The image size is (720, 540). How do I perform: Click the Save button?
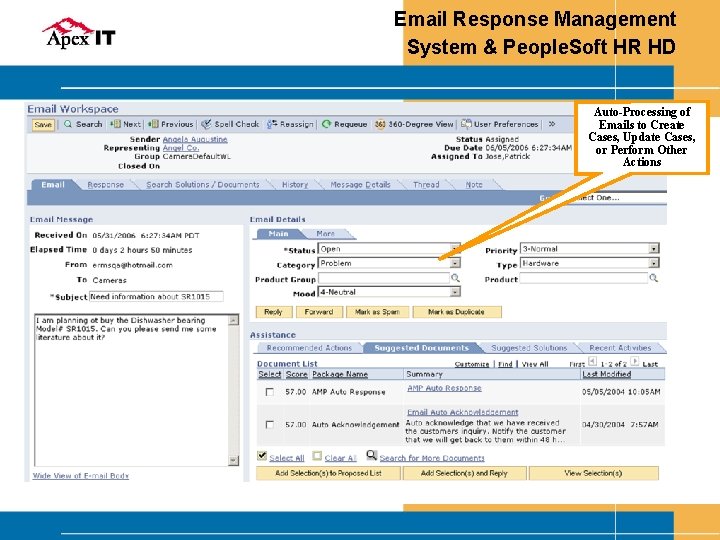tap(43, 125)
